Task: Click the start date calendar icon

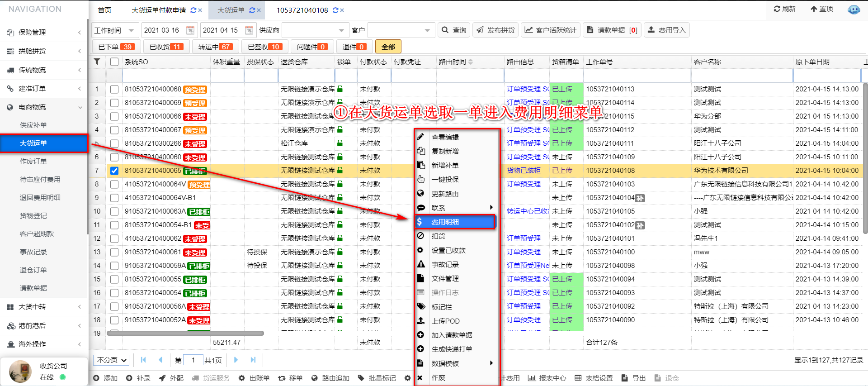Action: 190,30
